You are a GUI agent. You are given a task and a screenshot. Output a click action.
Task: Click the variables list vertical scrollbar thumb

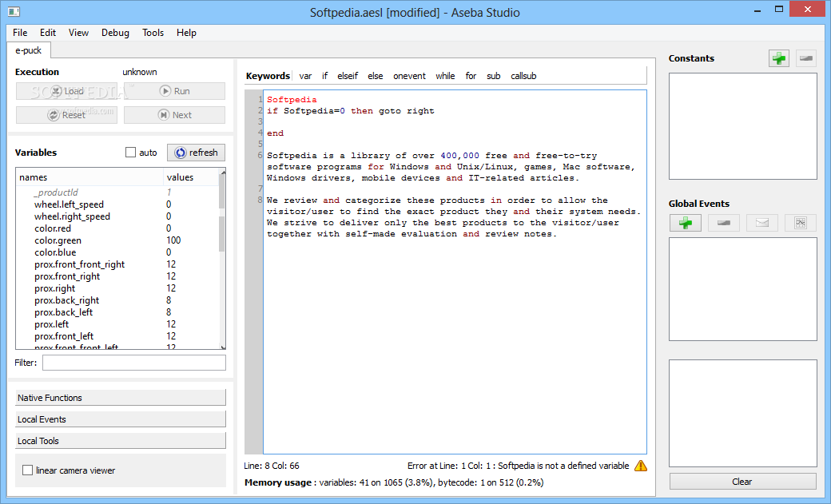(x=221, y=213)
